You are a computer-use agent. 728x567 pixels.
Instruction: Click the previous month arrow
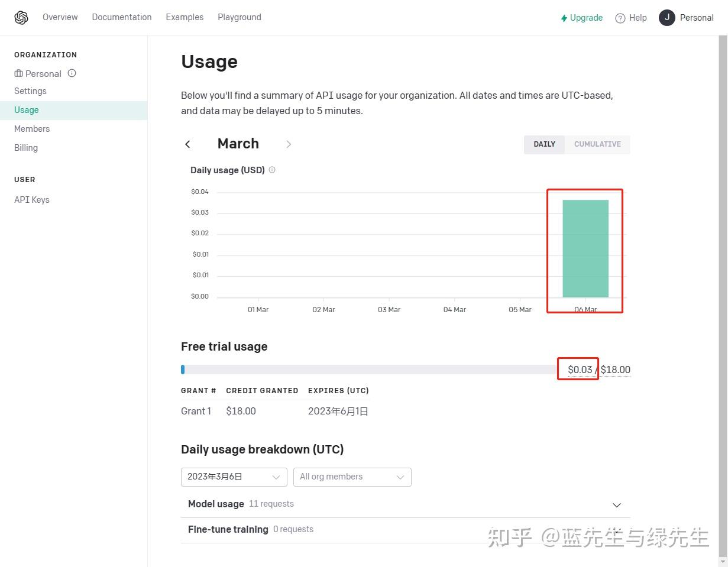coord(187,144)
